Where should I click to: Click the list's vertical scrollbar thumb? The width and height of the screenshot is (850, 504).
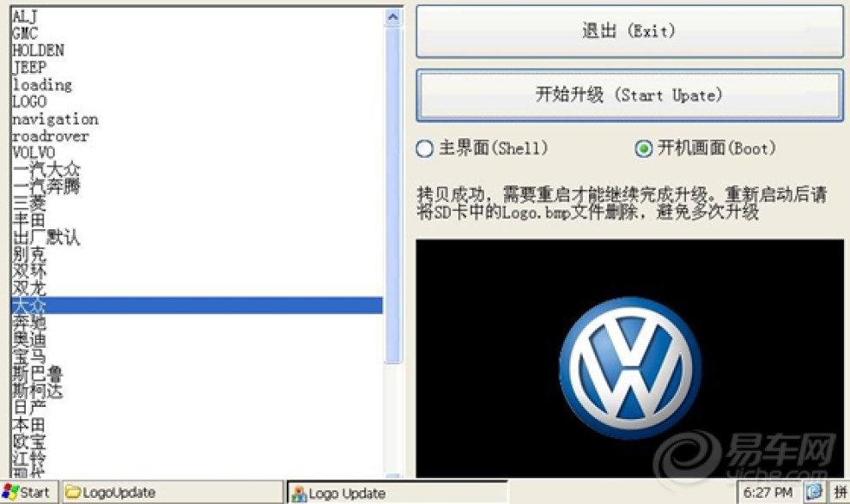pyautogui.click(x=393, y=193)
